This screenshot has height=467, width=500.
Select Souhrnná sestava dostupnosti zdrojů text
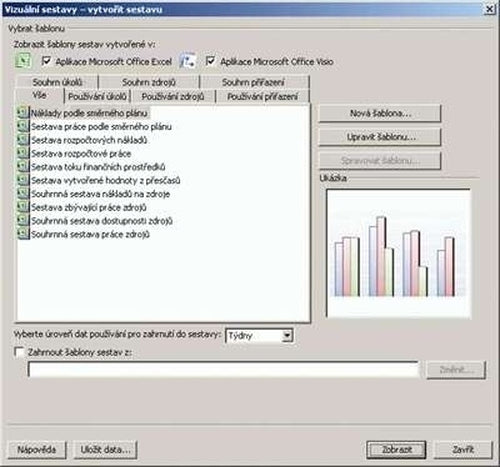click(x=102, y=221)
